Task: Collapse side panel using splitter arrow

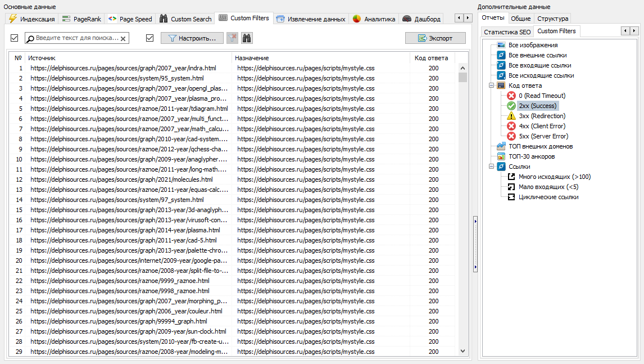Action: (475, 221)
